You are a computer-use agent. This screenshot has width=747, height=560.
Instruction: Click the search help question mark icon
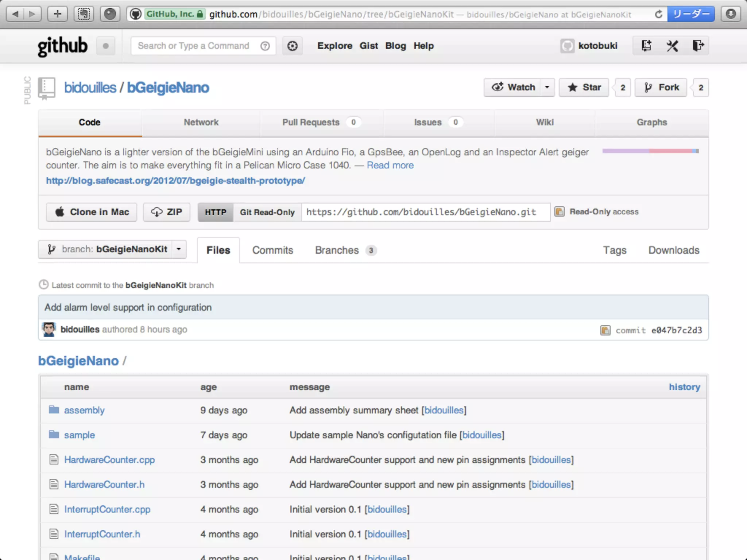tap(265, 46)
